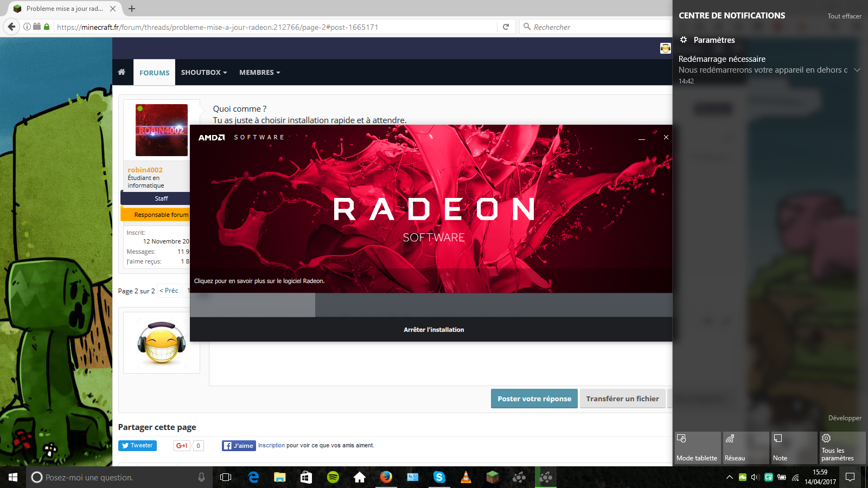Go back with the browser back arrow

pos(11,27)
